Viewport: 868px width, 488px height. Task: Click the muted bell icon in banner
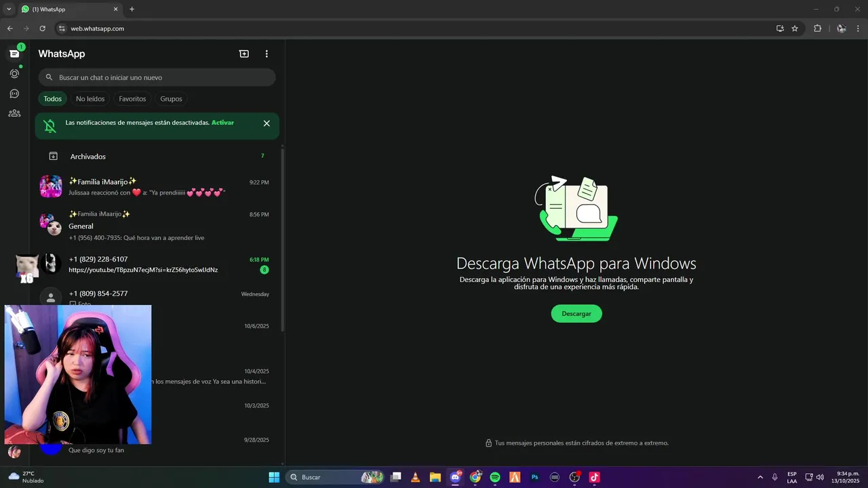coord(50,125)
